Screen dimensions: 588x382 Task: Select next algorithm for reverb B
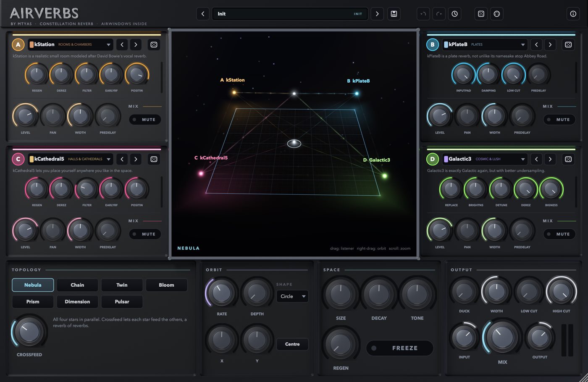(550, 44)
